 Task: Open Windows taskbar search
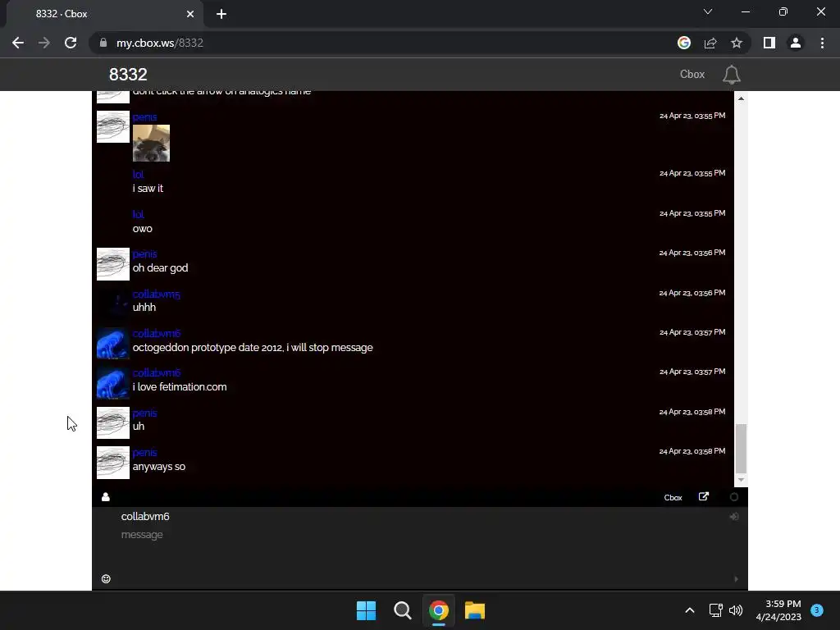point(402,610)
